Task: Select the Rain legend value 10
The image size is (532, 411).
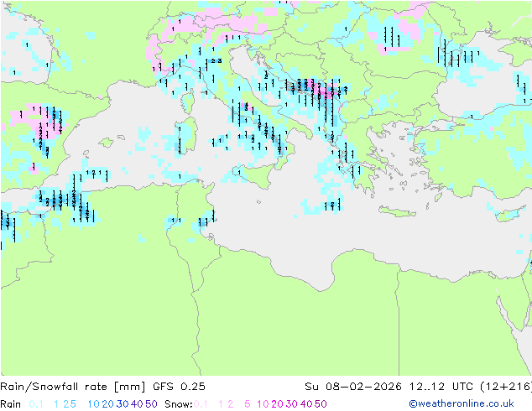Action: point(93,404)
